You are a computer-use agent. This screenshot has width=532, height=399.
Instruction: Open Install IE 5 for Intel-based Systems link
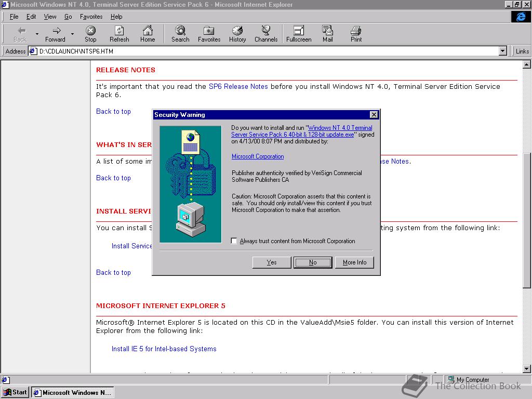164,349
